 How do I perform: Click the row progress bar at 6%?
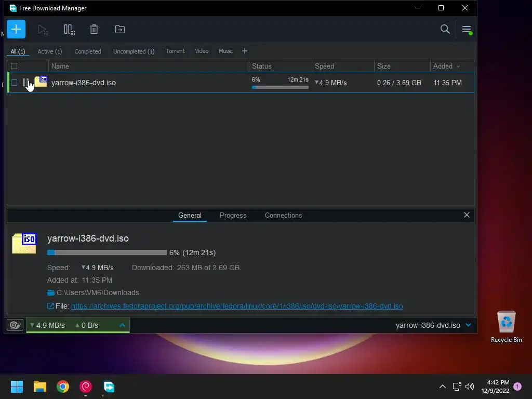click(x=280, y=87)
